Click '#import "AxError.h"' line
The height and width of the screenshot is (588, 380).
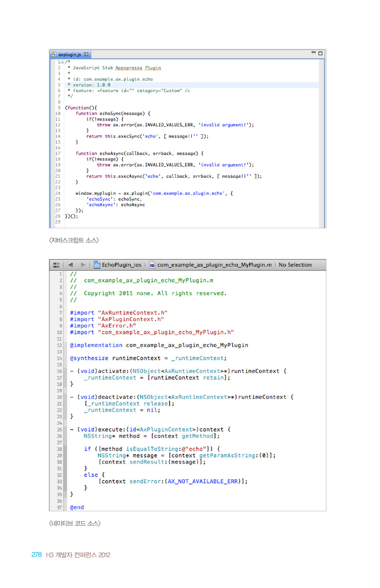pos(103,326)
